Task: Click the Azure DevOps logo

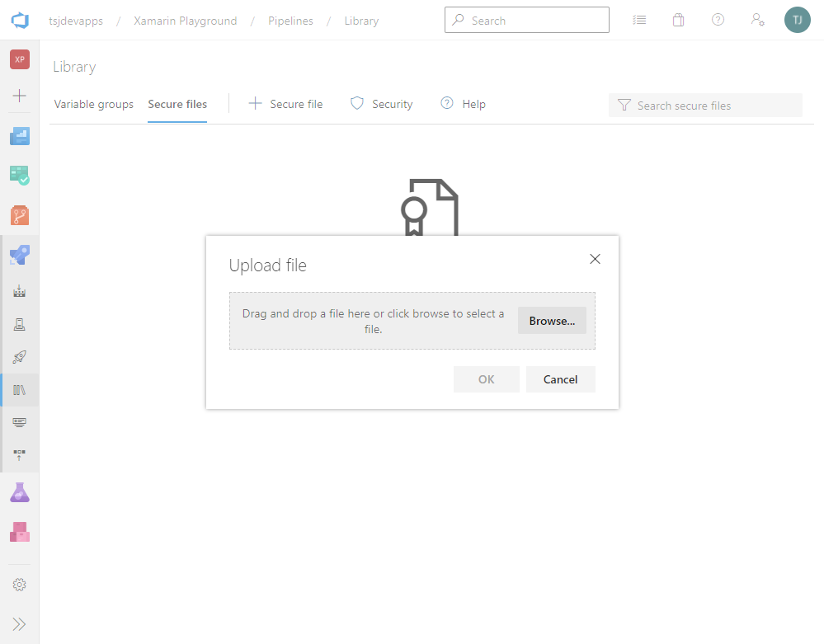Action: (20, 21)
